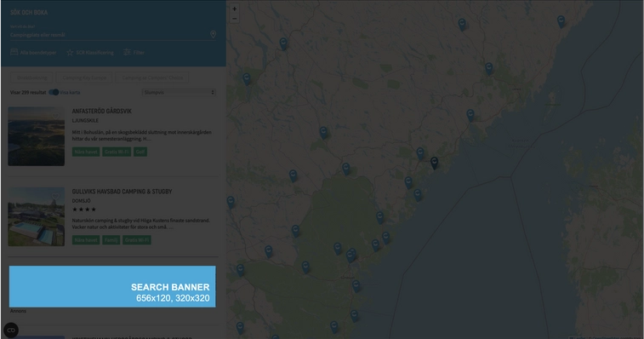This screenshot has width=644, height=339.
Task: Toggle the Visa karta switch
Action: [54, 92]
